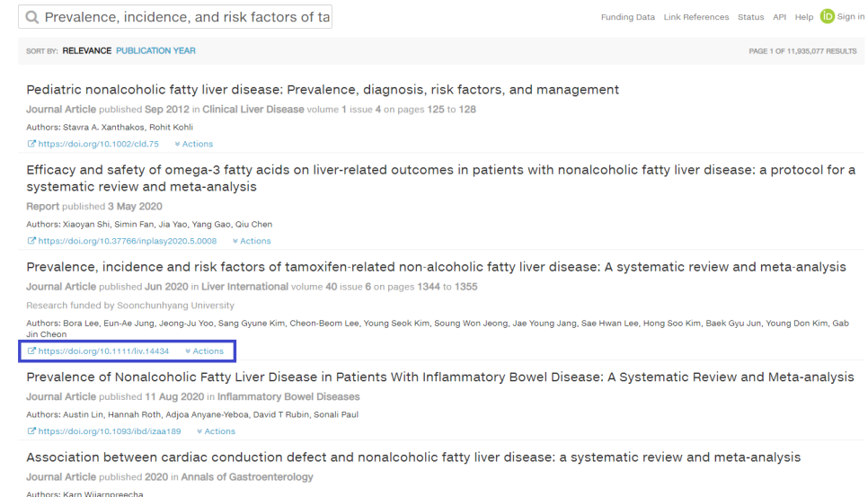The width and height of the screenshot is (868, 497).
Task: Open the Funding Data menu item
Action: [x=628, y=18]
